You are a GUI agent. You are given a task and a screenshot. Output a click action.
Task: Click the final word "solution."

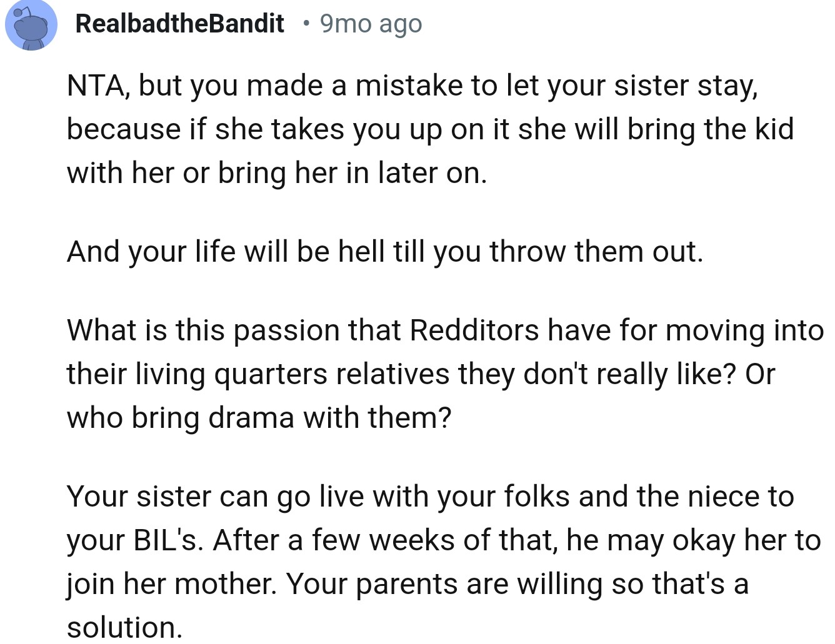tap(124, 627)
